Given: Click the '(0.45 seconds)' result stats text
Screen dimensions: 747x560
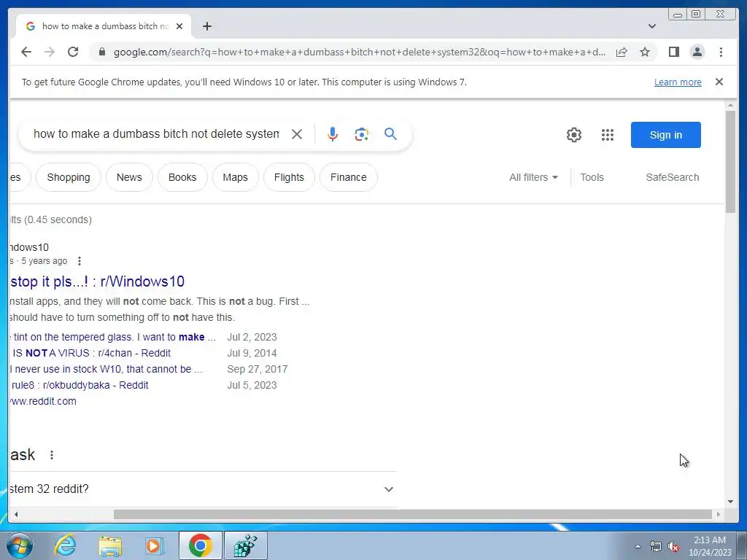Looking at the screenshot, I should pyautogui.click(x=58, y=219).
